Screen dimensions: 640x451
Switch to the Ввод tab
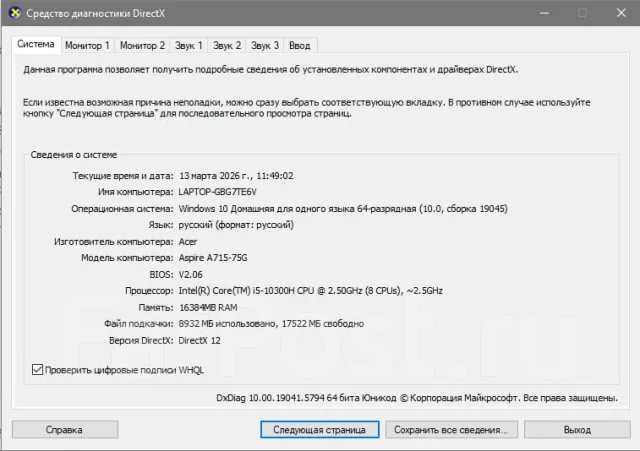coord(300,45)
